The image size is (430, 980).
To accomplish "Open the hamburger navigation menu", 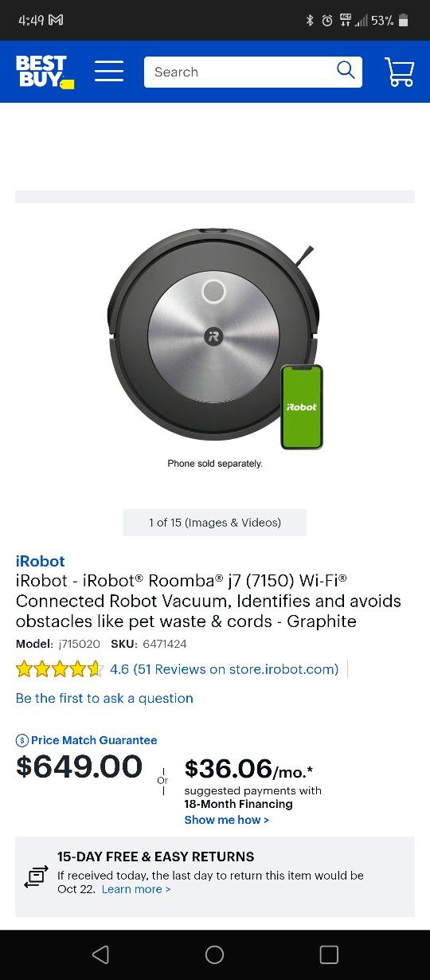I will [x=109, y=72].
